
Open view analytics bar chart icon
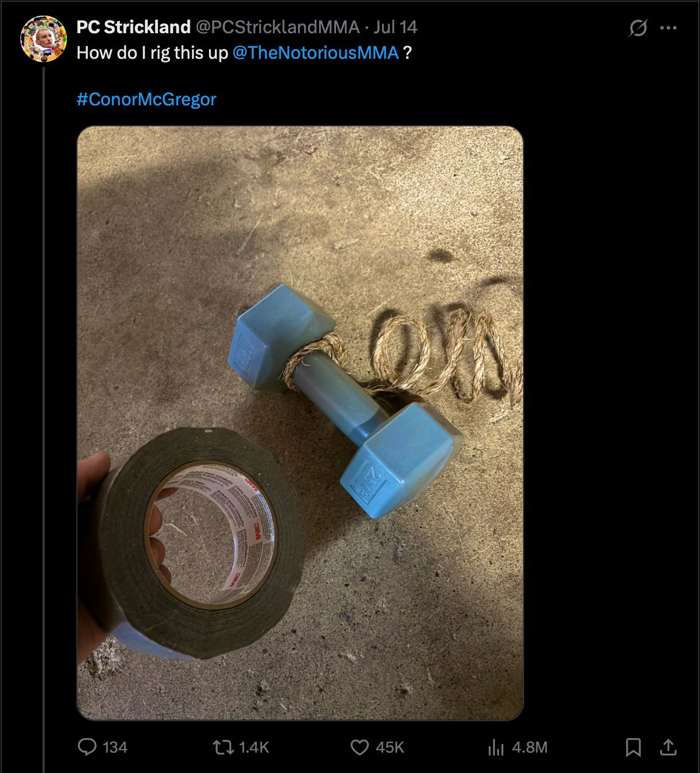496,747
